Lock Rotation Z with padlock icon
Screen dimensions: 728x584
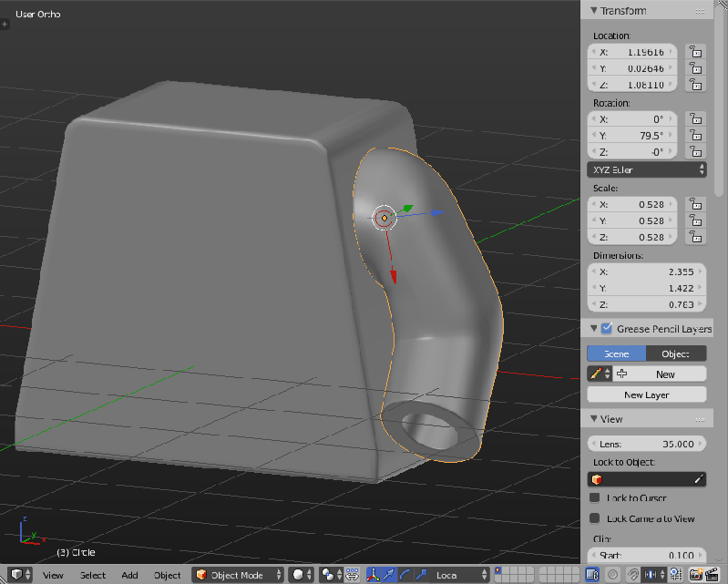pyautogui.click(x=695, y=152)
